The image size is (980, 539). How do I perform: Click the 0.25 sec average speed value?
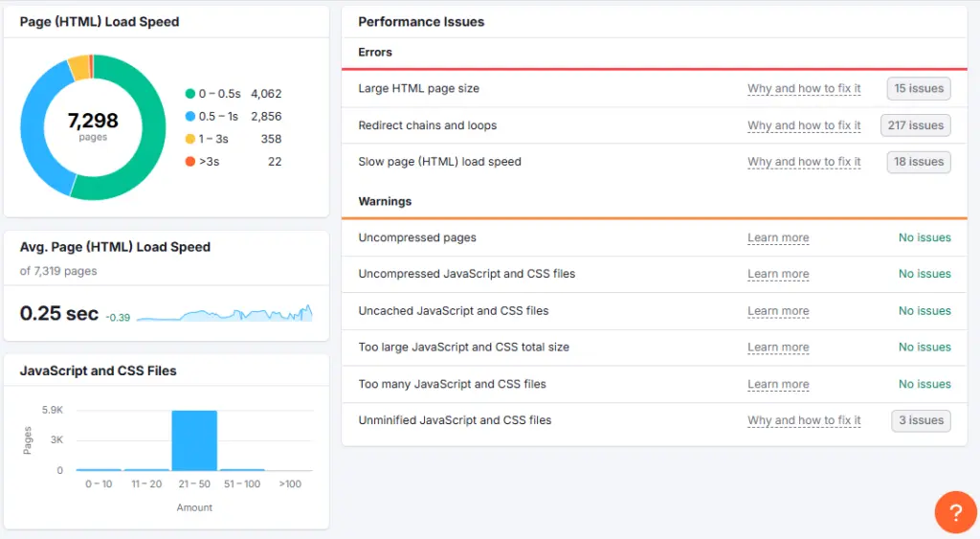(x=59, y=313)
